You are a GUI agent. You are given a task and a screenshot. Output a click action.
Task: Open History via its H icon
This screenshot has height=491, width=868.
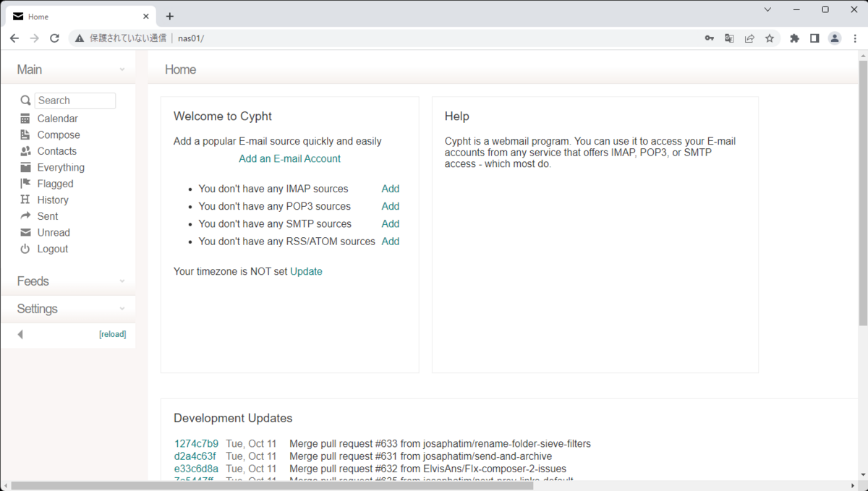[x=25, y=200]
